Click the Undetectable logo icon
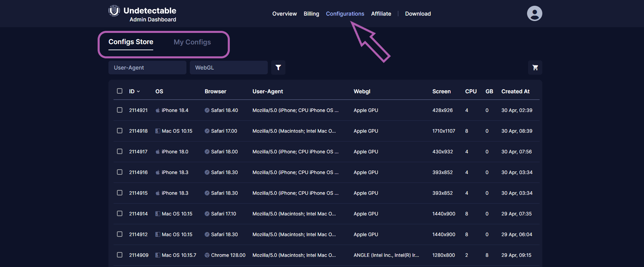This screenshot has width=644, height=267. pos(114,11)
